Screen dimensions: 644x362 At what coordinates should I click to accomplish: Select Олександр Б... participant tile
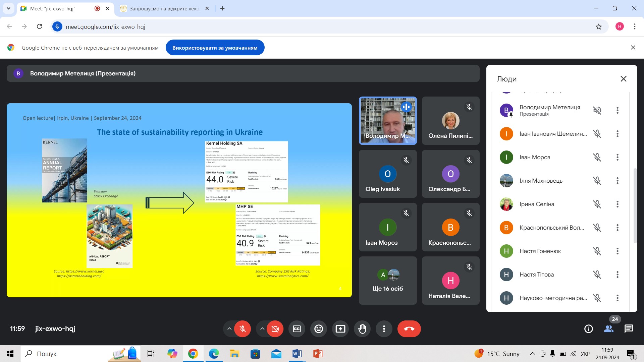pos(450,174)
